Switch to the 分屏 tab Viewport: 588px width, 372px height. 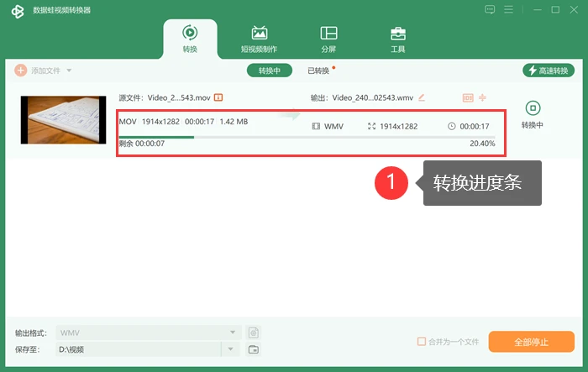(328, 39)
